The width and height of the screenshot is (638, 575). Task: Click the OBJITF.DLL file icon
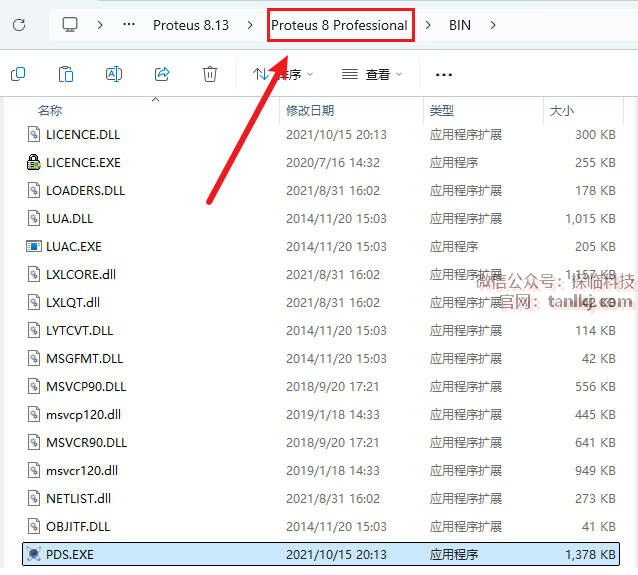pos(34,526)
